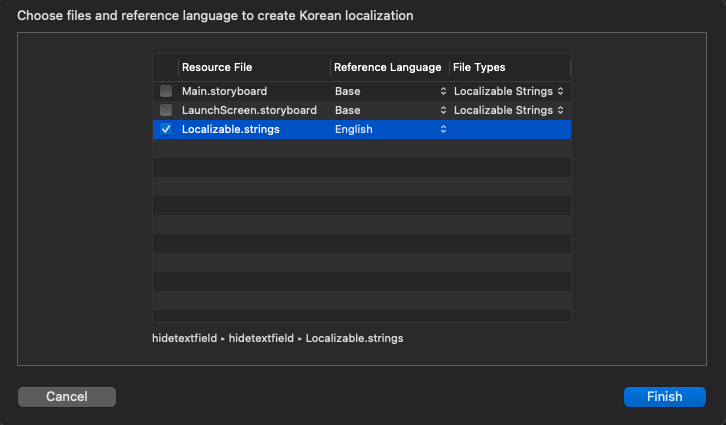The image size is (726, 425).
Task: Select the Localizable.strings file name
Action: point(231,129)
